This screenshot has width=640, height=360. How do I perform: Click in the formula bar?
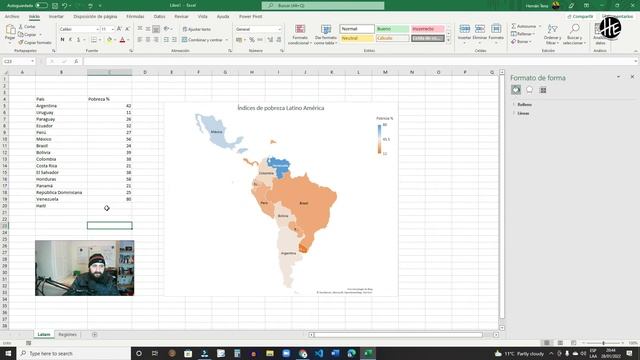tap(359, 61)
